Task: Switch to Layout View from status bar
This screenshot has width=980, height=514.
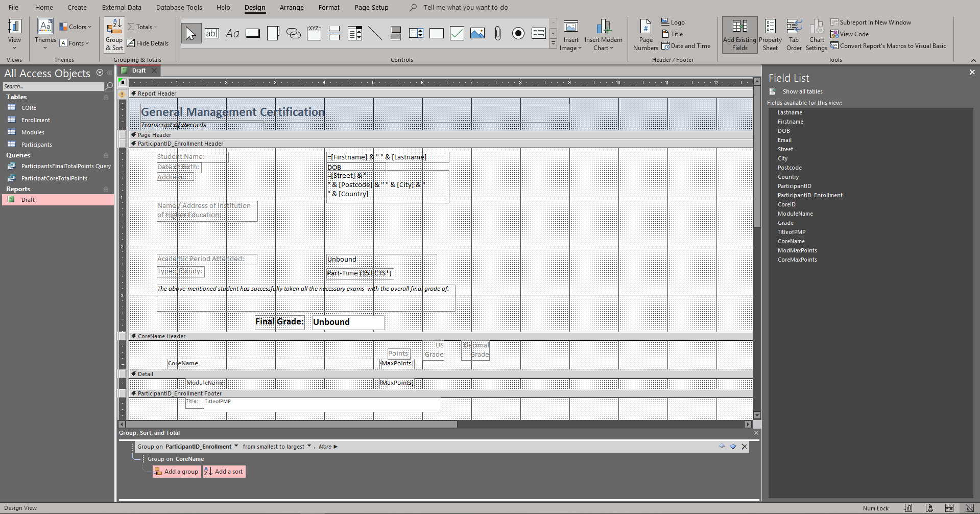Action: click(949, 508)
